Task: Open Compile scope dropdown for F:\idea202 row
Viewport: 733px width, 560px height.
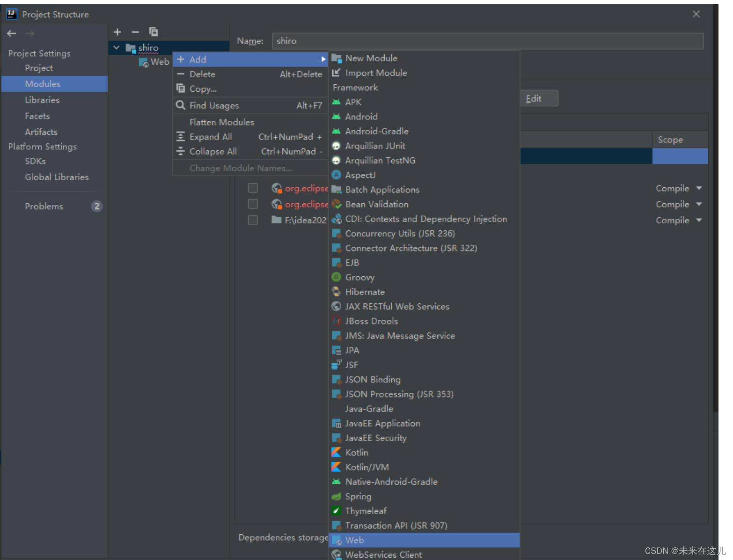Action: coord(699,220)
